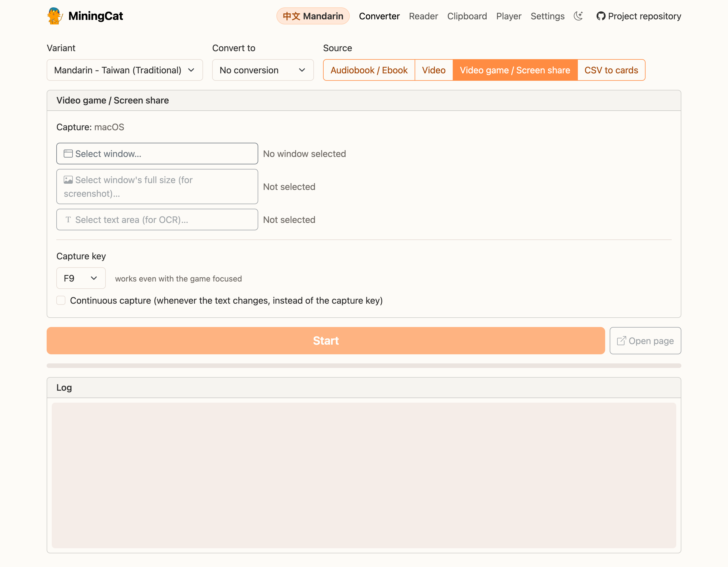Toggle dark mode with the moon icon

click(x=578, y=16)
